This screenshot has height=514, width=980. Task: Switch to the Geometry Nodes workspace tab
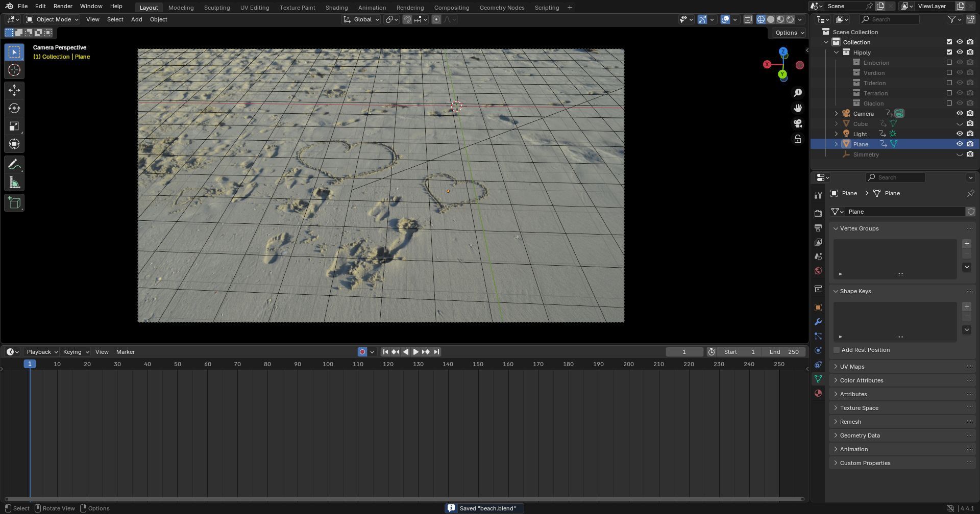click(x=502, y=8)
